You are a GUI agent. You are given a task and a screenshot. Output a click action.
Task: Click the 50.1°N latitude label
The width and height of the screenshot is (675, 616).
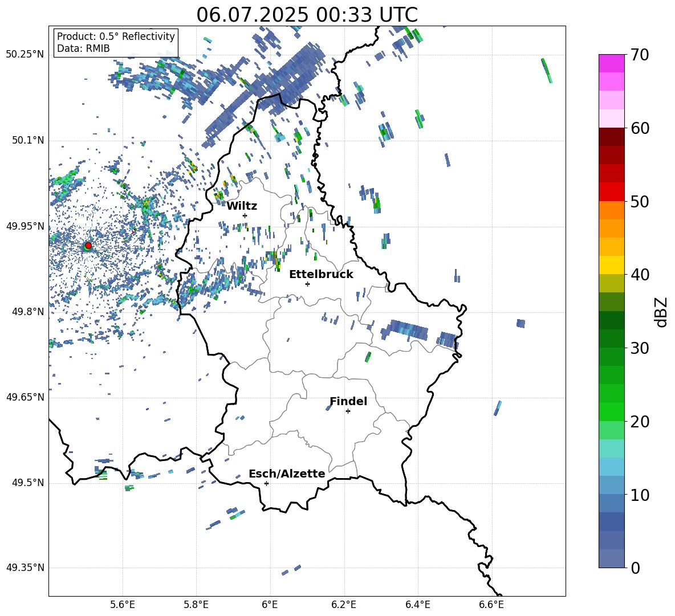[28, 140]
